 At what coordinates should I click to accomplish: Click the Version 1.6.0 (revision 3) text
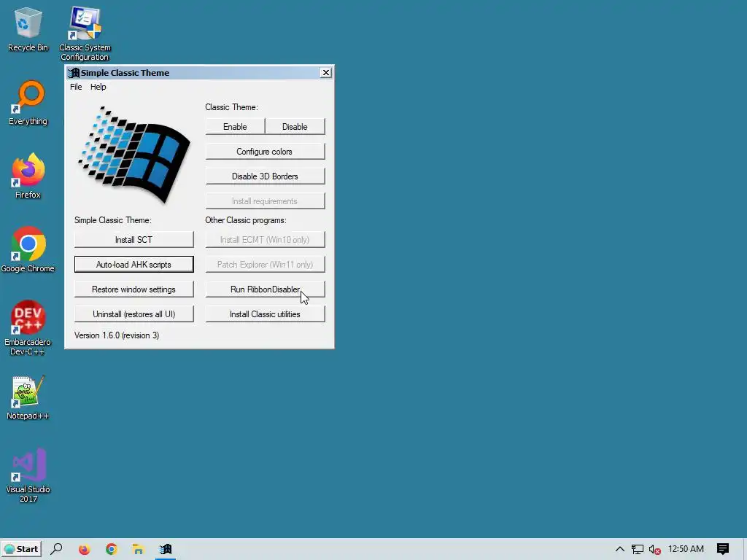117,335
